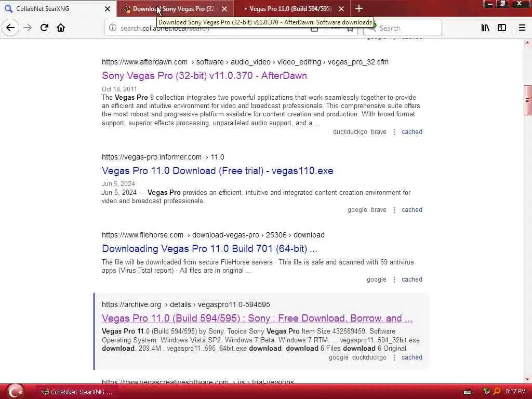Open Vegas Pro 11.0 (Build 594/595) archive.org result
This screenshot has width=532, height=399.
[257, 318]
